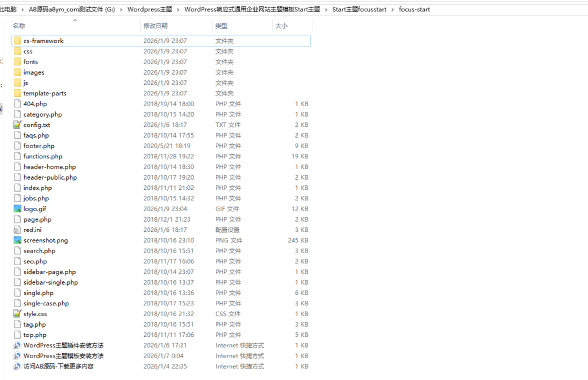The height and width of the screenshot is (380, 588).
Task: Click the screenshot.png file icon
Action: (x=17, y=241)
